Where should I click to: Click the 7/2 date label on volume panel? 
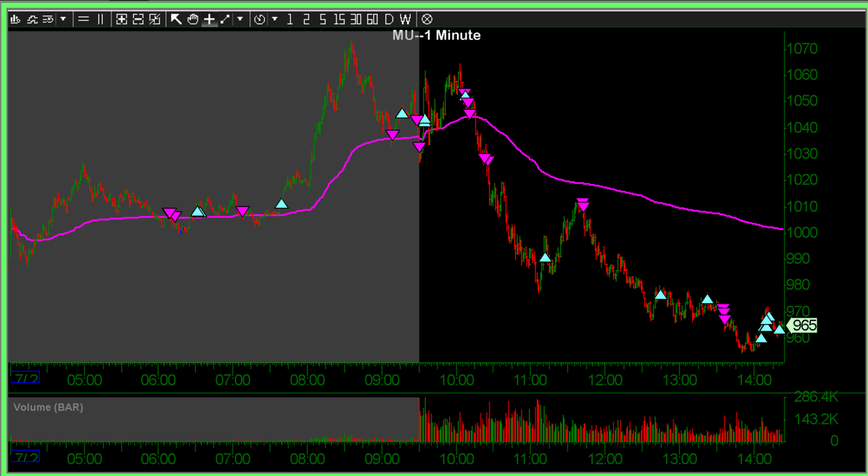point(25,456)
